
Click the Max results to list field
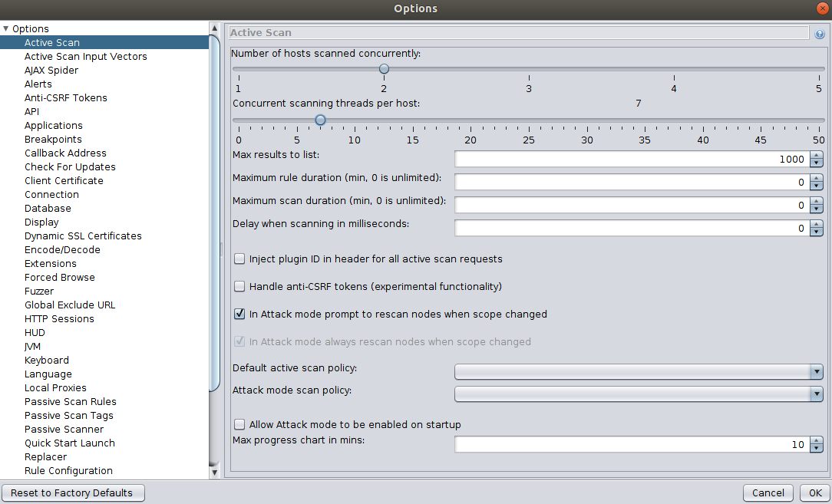631,160
